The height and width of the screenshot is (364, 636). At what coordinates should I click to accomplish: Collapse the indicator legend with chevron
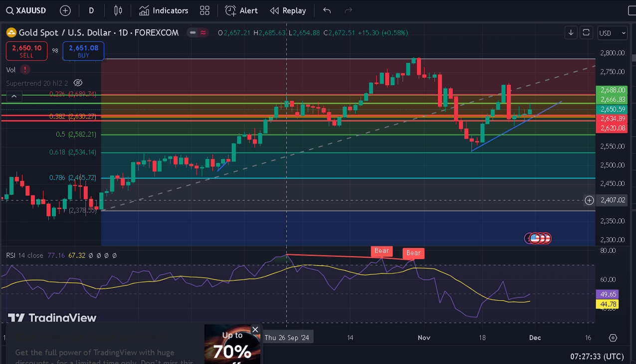click(14, 96)
